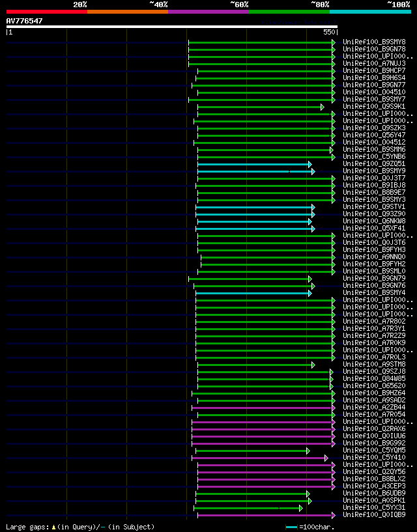417x532 pixels.
Task: Open hit UniRef100_B9SMY8
Action: tap(374, 42)
